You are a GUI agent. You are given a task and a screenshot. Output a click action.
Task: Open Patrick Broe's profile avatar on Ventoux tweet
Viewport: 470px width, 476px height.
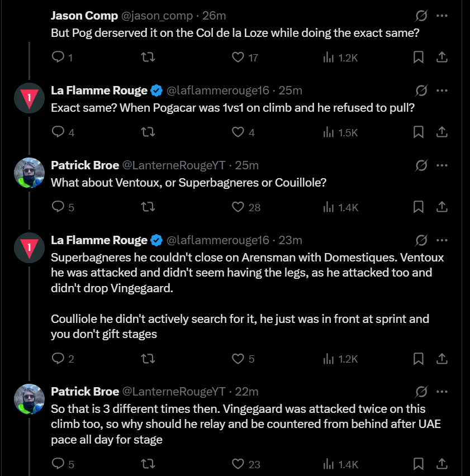pos(29,173)
